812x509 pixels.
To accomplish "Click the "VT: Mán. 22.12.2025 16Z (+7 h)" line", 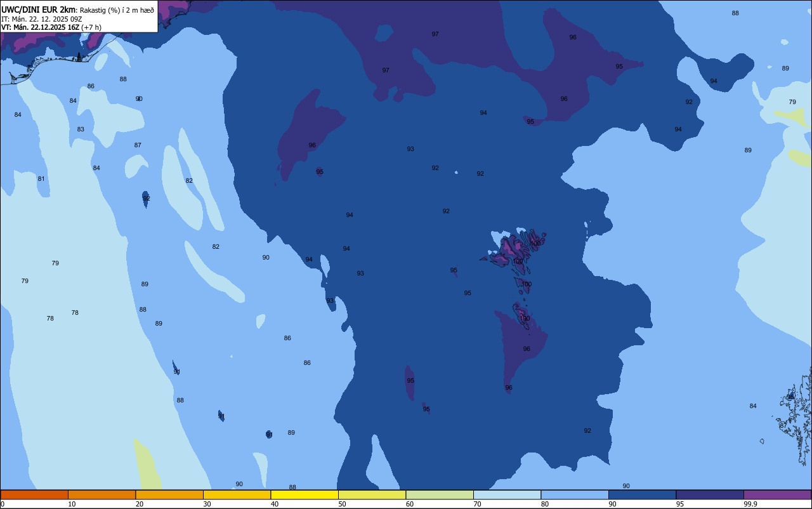I will [51, 27].
